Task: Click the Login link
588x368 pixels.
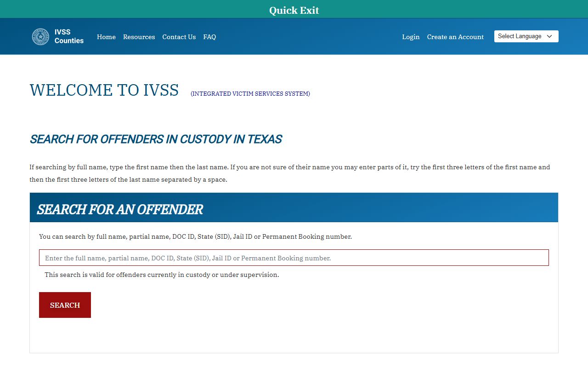Action: (x=411, y=37)
